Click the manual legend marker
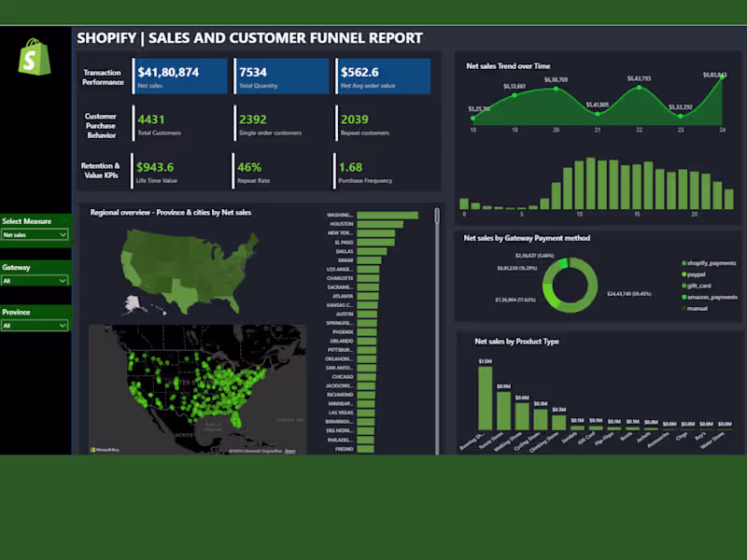This screenshot has width=747, height=560. (x=683, y=306)
